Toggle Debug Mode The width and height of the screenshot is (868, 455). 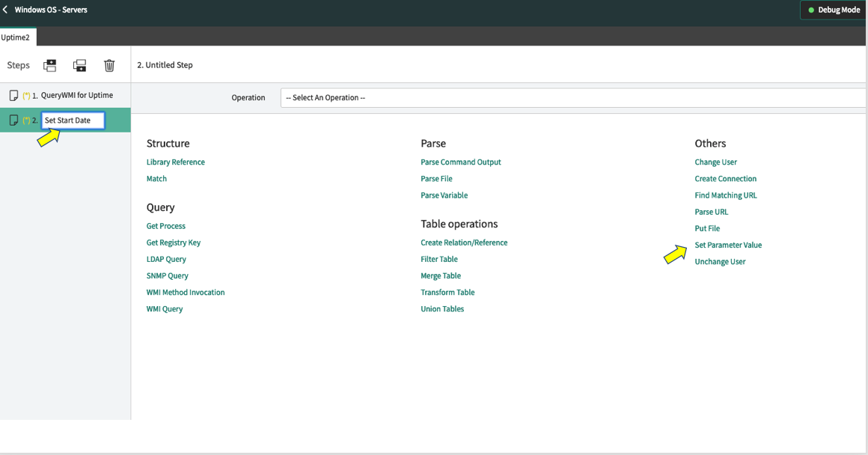pyautogui.click(x=834, y=10)
